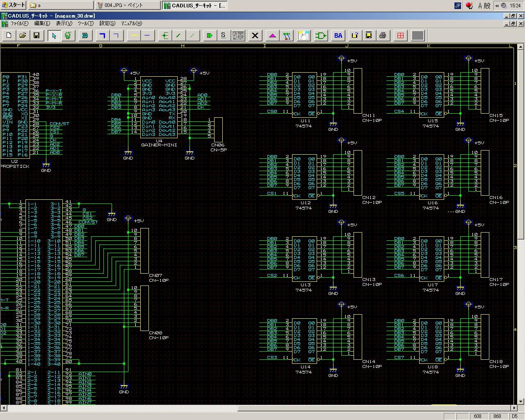This screenshot has height=420, width=525.
Task: Select the underlined S text tool
Action: coord(223,36)
